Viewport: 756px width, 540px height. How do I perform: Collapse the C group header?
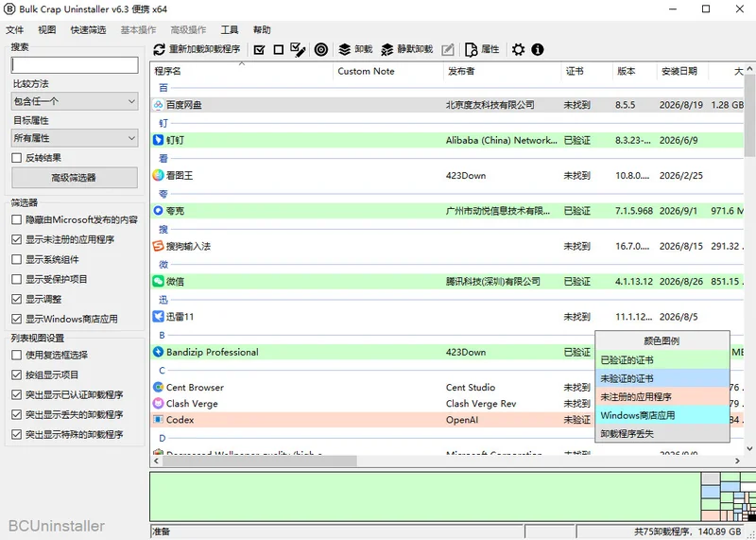[x=162, y=370]
